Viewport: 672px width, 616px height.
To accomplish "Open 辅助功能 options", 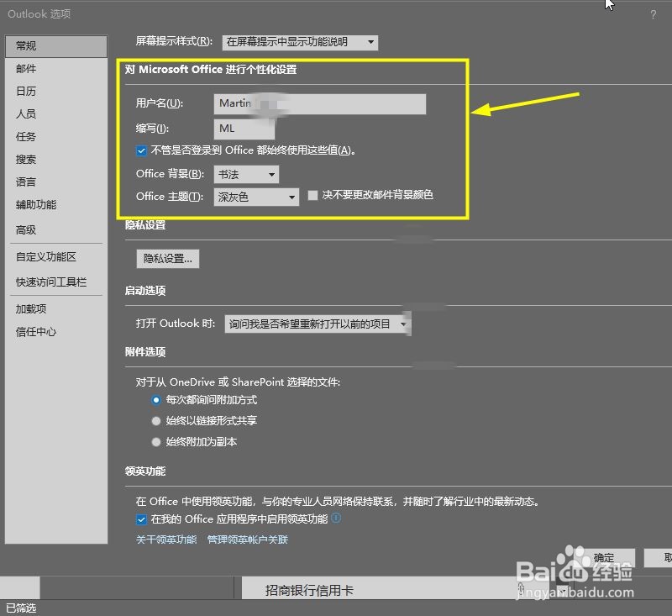I will [56, 205].
